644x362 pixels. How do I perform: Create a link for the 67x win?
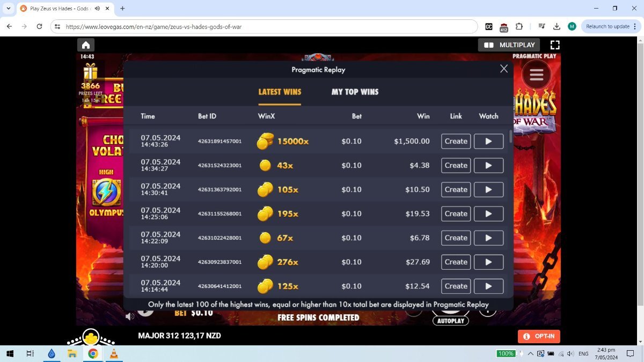[x=456, y=238]
